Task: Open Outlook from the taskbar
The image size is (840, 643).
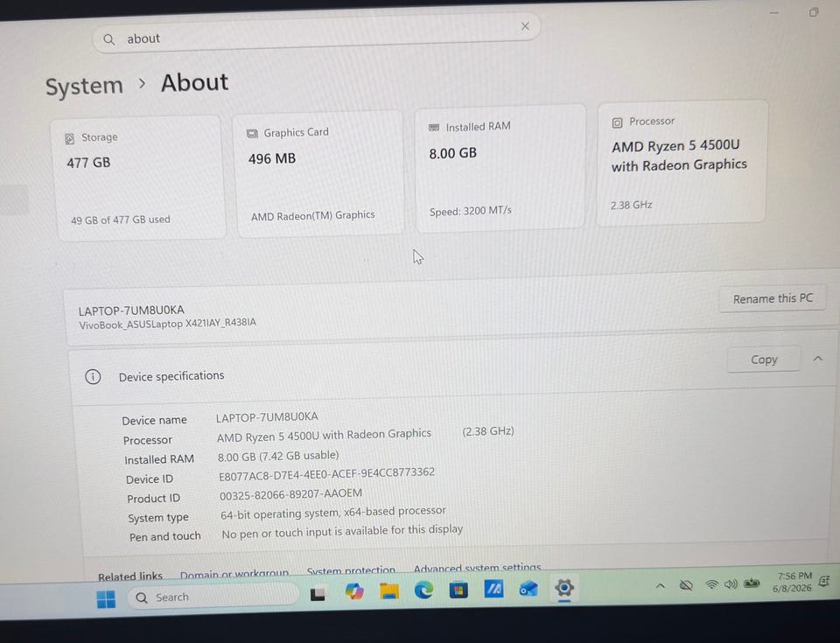Action: [x=528, y=589]
